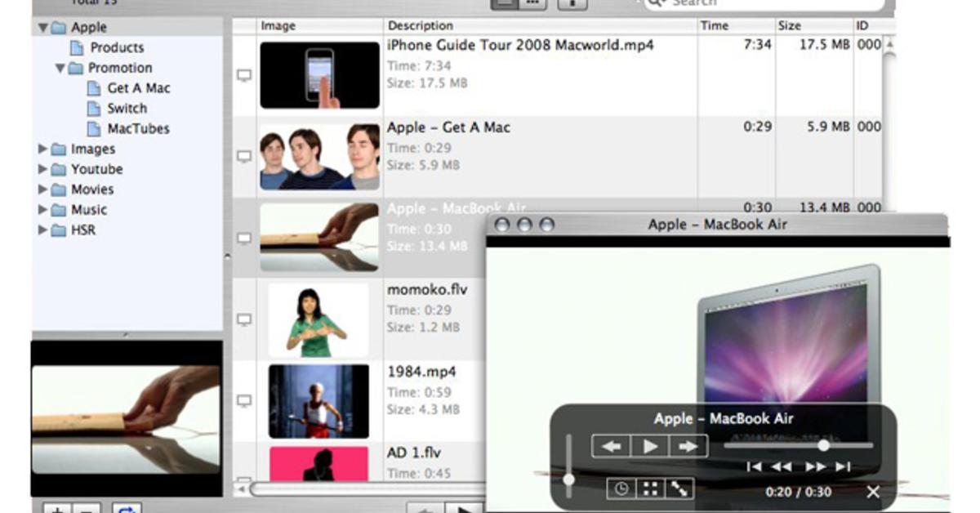Select the AD 1.flv thumbnail
980x513 pixels.
(x=319, y=464)
